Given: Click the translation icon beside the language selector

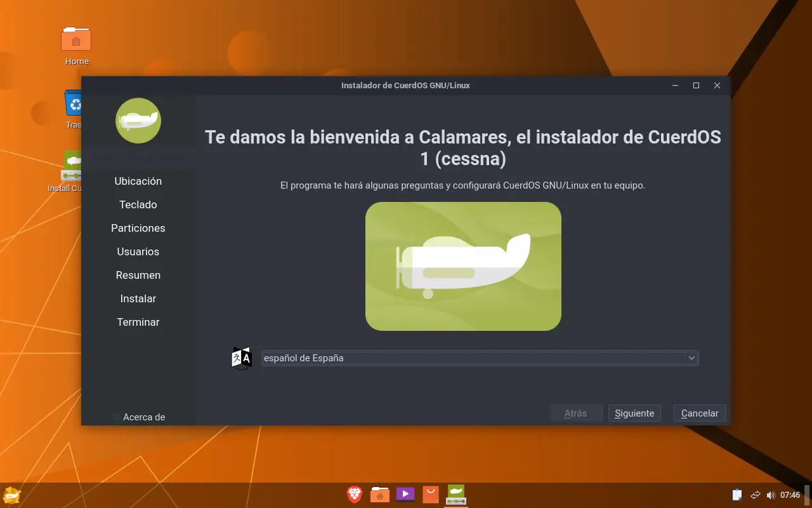Looking at the screenshot, I should tap(241, 358).
